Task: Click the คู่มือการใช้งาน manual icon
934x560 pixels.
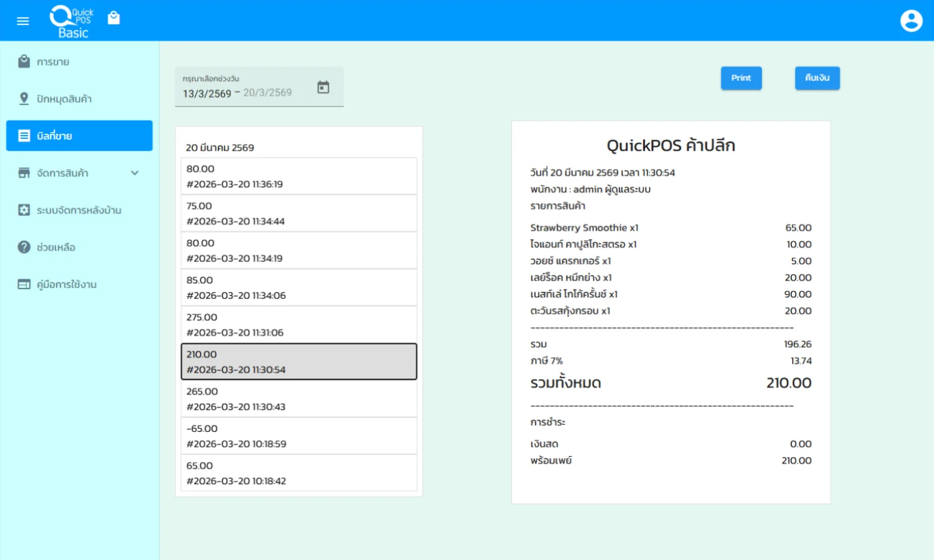Action: [x=24, y=284]
